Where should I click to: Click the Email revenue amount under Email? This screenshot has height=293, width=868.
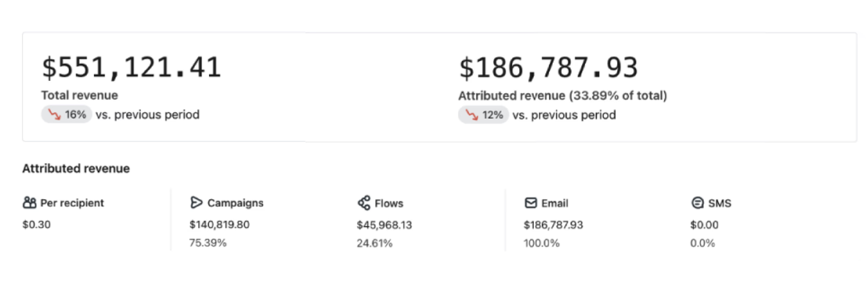(x=553, y=225)
